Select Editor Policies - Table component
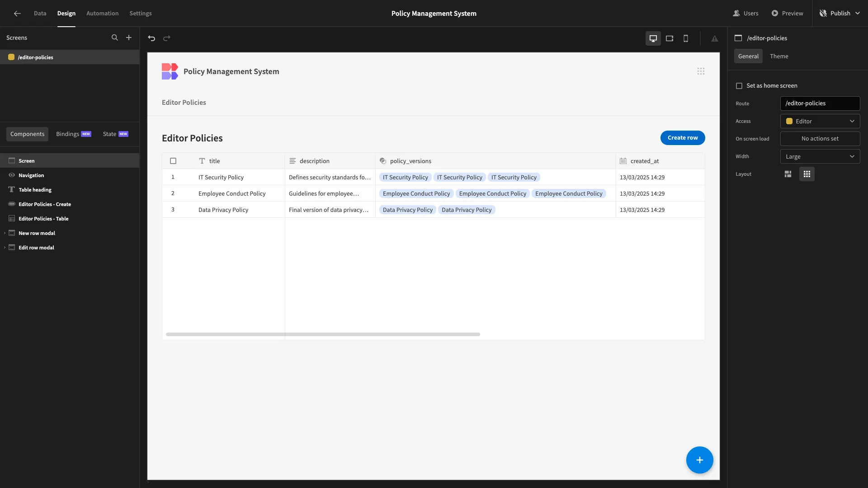This screenshot has height=488, width=868. 70,219
